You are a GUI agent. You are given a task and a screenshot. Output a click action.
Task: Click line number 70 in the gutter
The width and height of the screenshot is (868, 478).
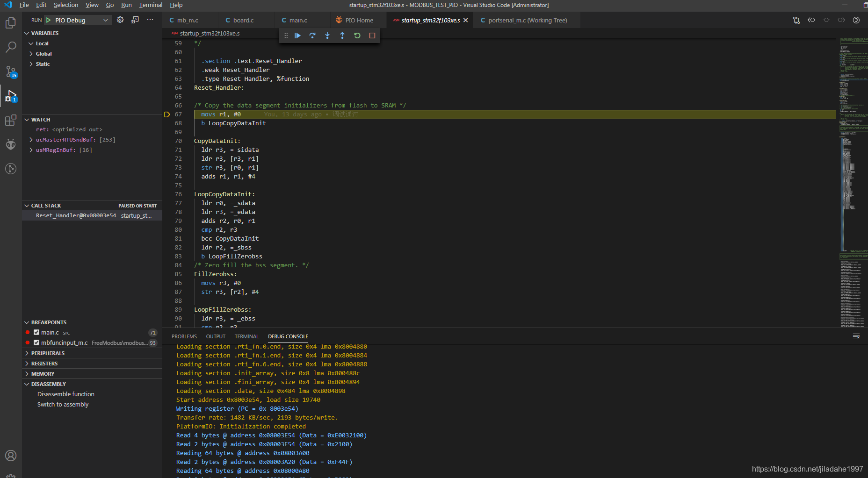[x=178, y=141]
